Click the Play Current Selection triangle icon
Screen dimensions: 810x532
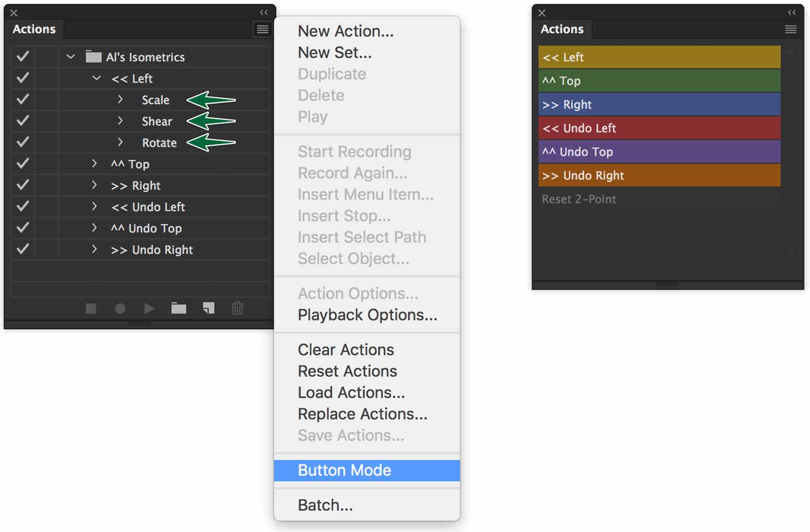(150, 308)
